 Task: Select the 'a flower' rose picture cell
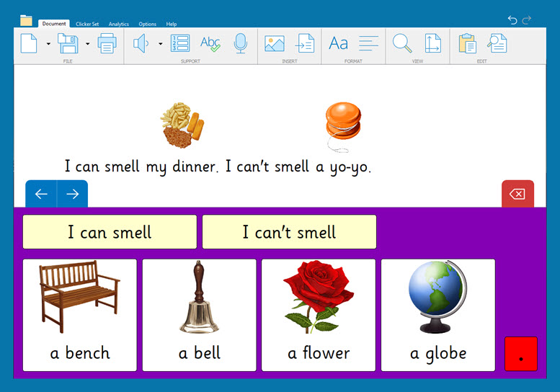[318, 315]
